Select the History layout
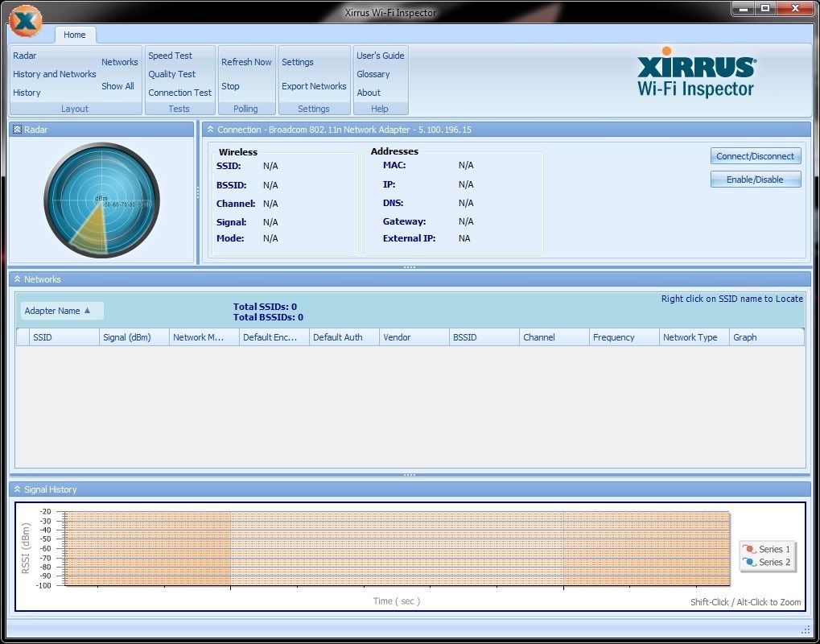The image size is (820, 644). [27, 93]
